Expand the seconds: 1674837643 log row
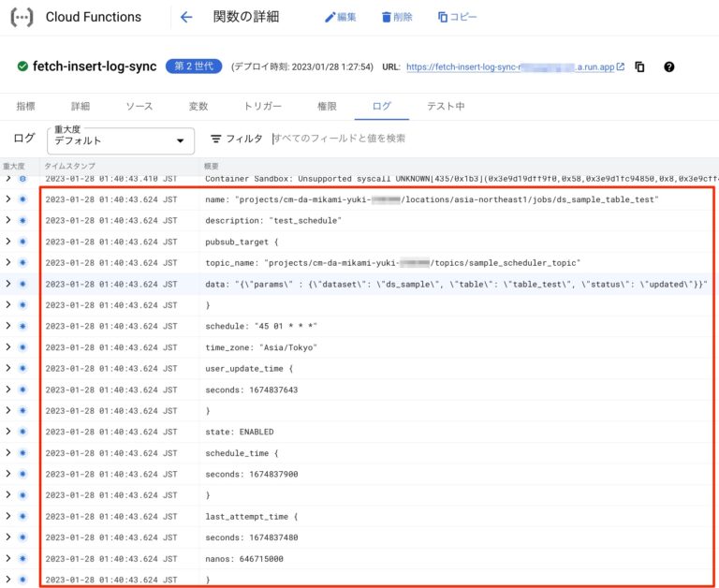Viewport: 719px width, 588px height. click(x=7, y=390)
